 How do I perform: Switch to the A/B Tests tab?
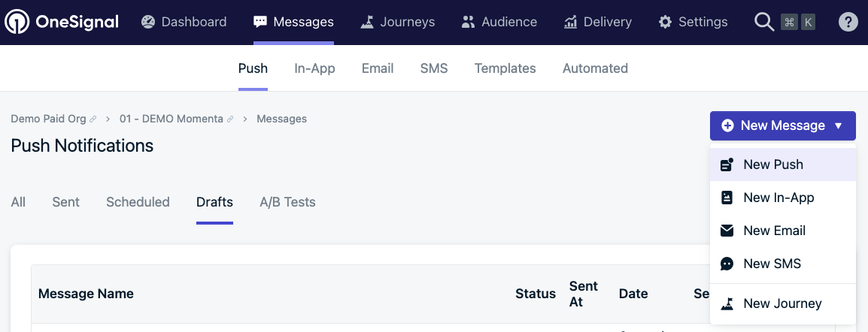tap(287, 202)
